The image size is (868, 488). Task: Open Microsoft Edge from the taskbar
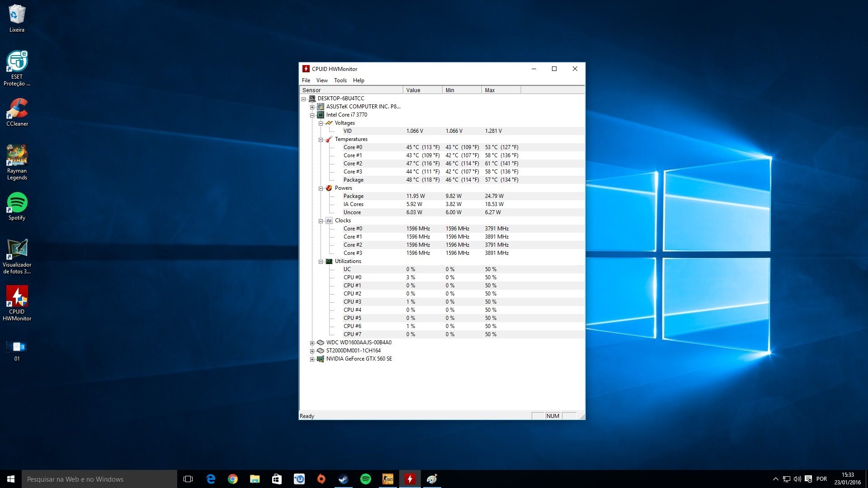211,479
